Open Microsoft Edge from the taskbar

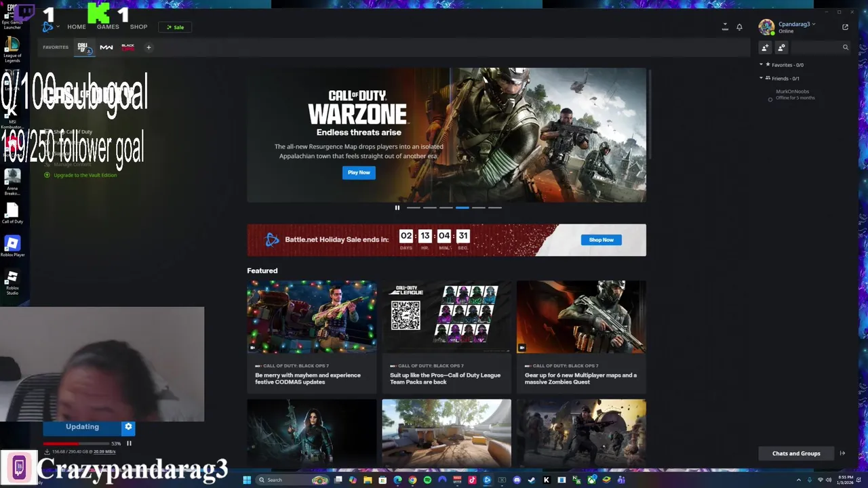(x=397, y=480)
